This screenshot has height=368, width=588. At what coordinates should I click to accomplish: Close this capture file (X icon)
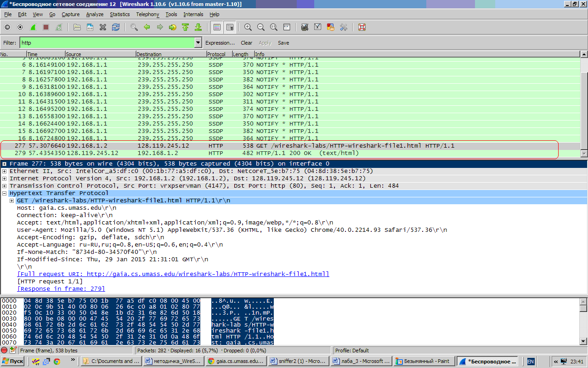[x=103, y=27]
